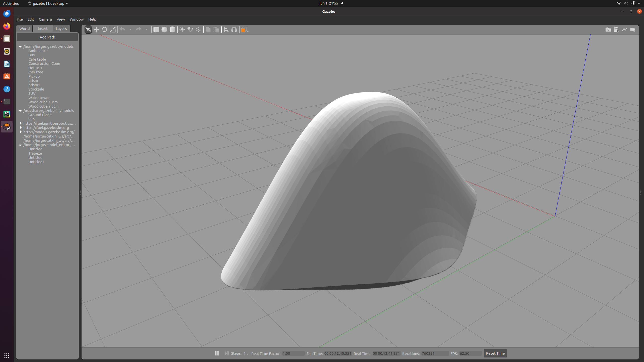
Task: Insert a box shape
Action: tap(156, 30)
